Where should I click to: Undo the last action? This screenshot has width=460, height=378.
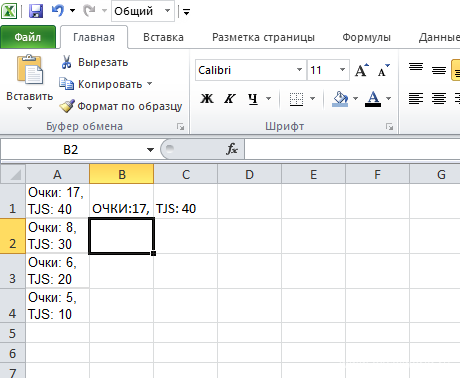click(58, 11)
